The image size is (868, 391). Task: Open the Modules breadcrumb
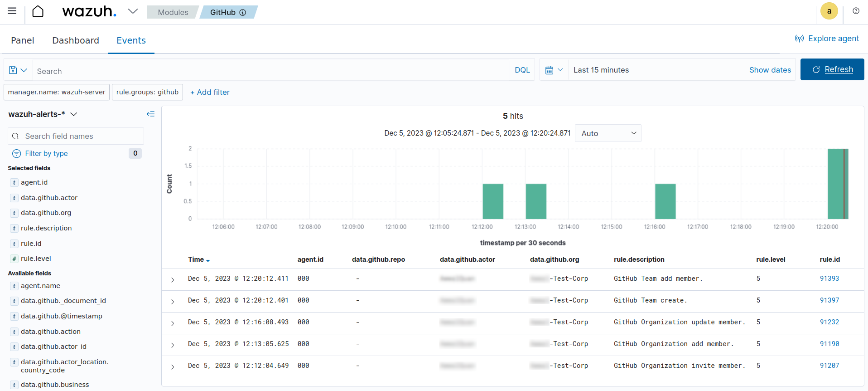[173, 12]
